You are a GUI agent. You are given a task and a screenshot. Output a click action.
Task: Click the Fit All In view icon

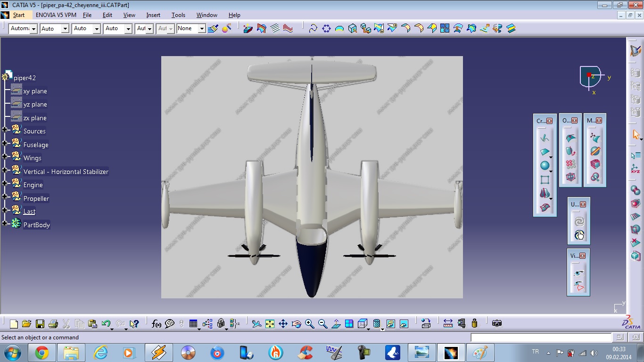tap(270, 324)
